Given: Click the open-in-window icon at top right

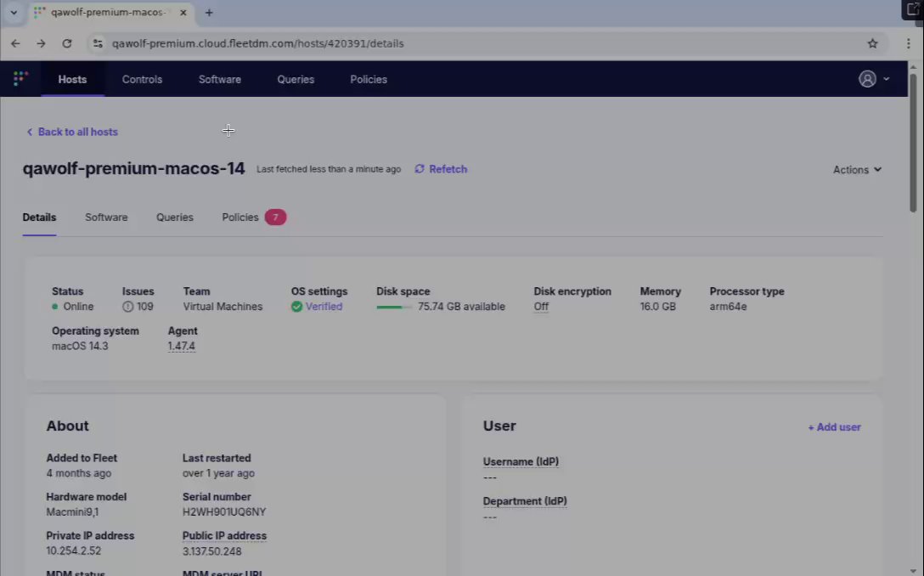Looking at the screenshot, I should [x=913, y=9].
